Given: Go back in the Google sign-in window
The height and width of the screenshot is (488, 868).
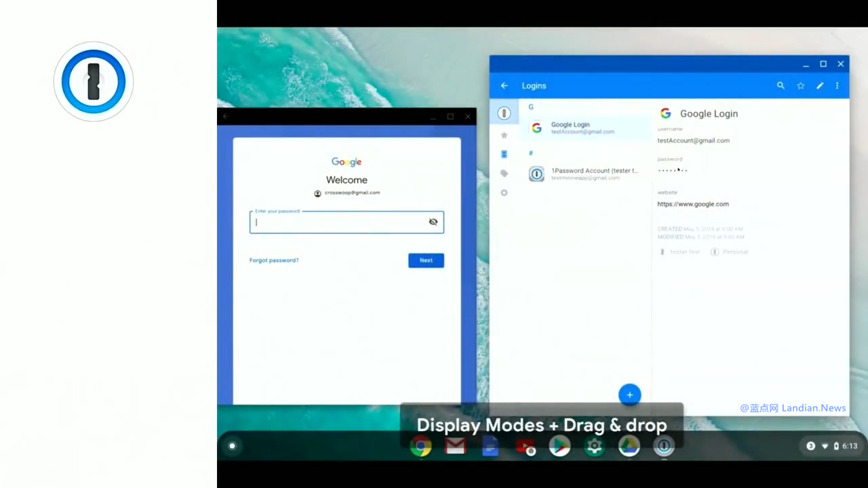Looking at the screenshot, I should (x=226, y=117).
